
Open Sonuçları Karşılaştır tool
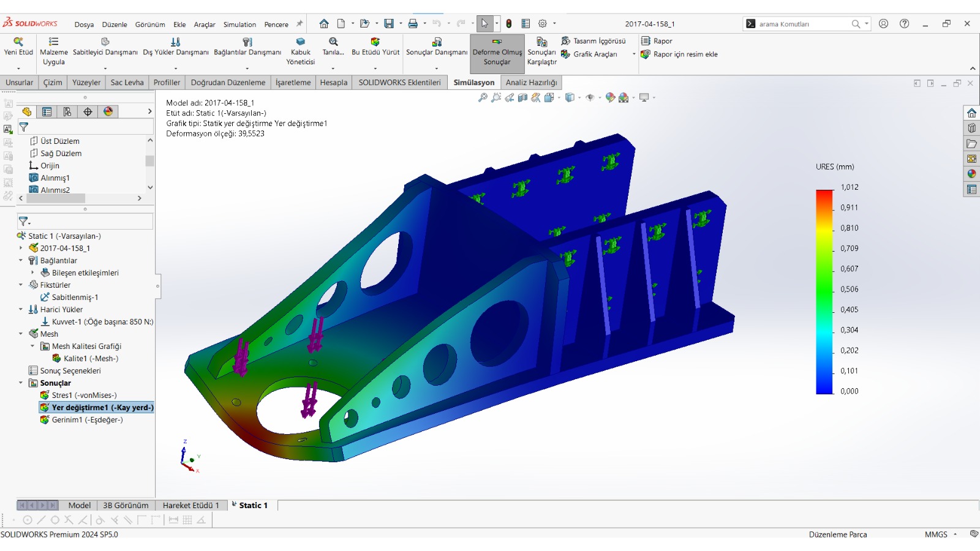coord(541,51)
